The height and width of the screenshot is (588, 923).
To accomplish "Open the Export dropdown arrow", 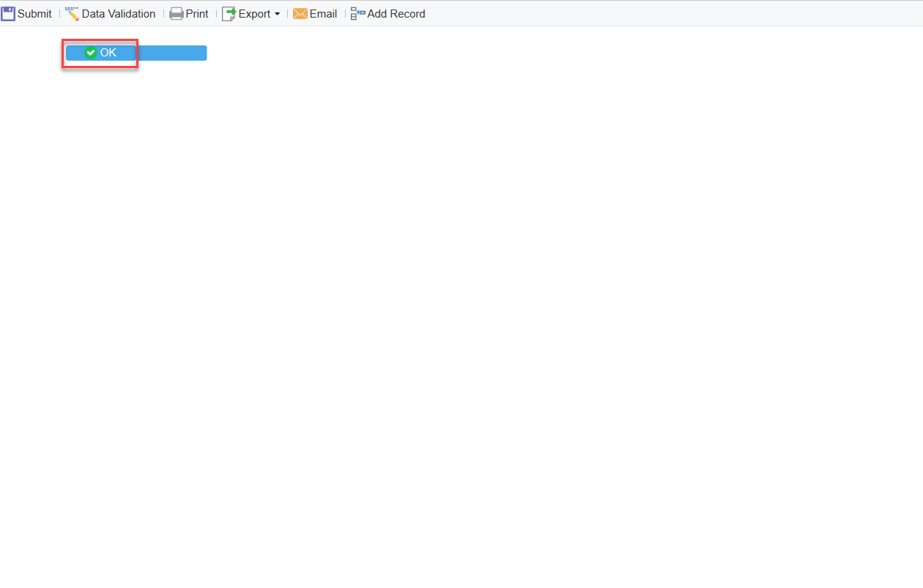I will (x=278, y=13).
